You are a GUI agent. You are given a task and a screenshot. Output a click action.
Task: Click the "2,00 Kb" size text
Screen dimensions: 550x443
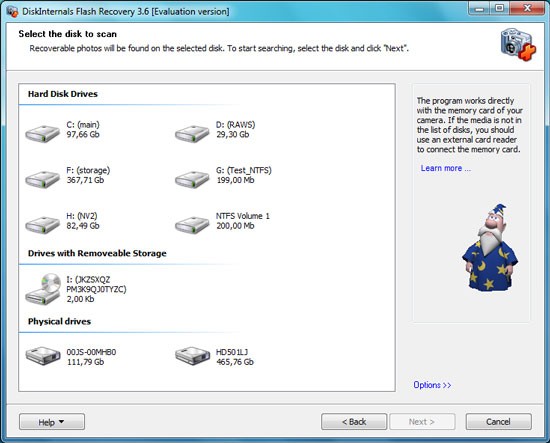click(80, 299)
